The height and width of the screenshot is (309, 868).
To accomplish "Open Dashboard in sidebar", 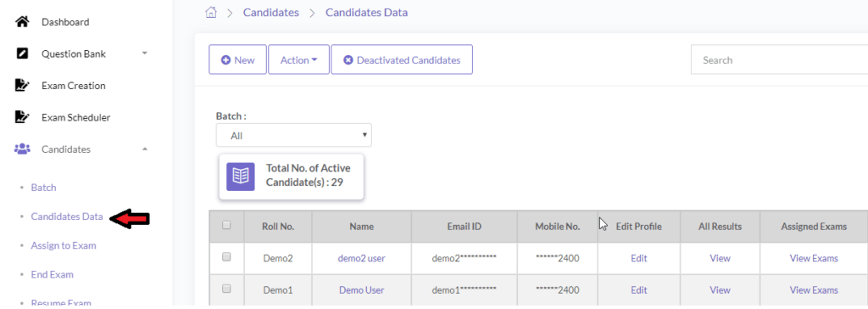I will point(65,22).
